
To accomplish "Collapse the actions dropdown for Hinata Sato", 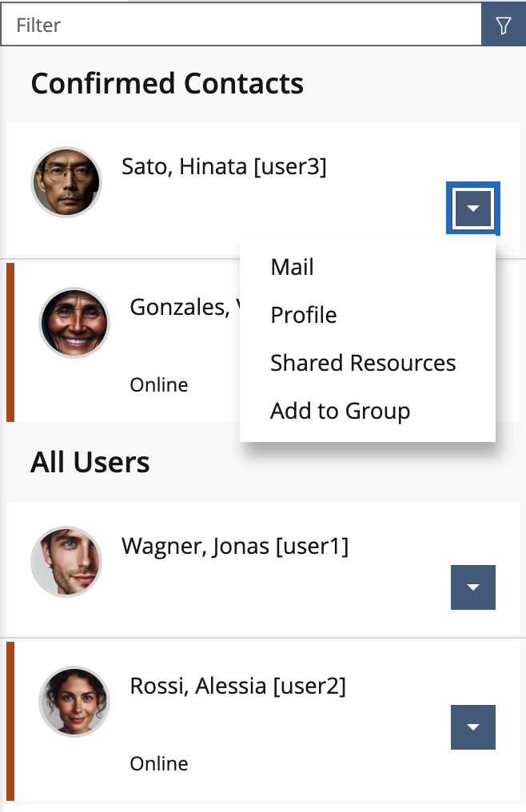I will click(473, 209).
